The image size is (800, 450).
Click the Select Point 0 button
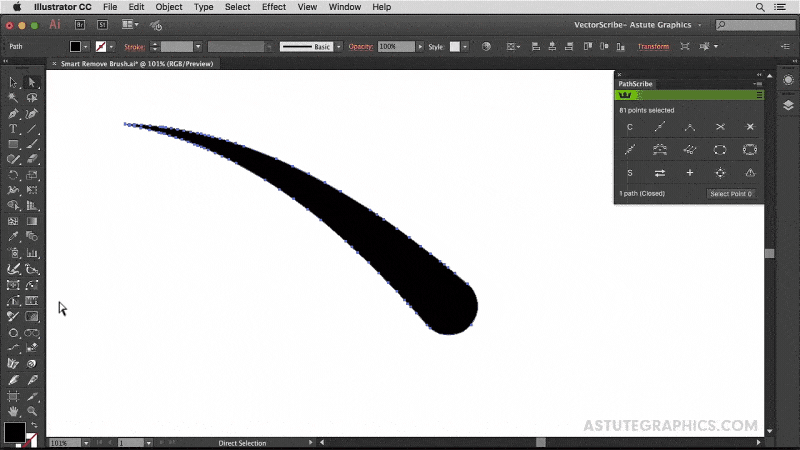[731, 194]
